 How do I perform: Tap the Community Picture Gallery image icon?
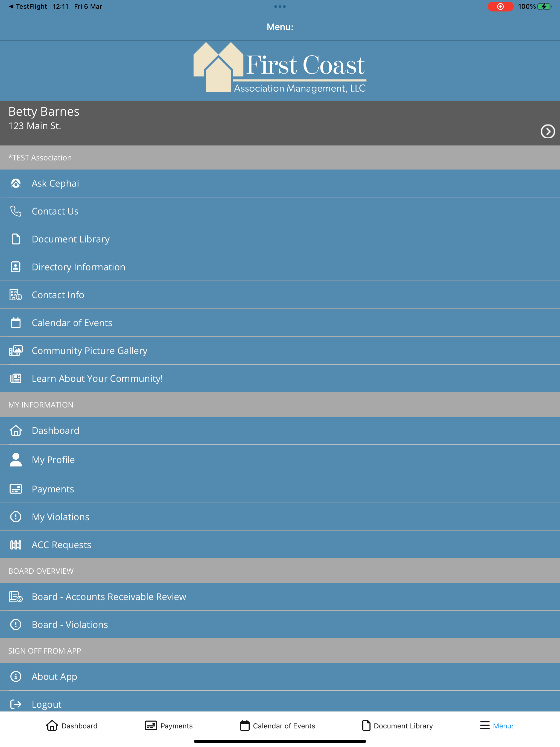(16, 351)
